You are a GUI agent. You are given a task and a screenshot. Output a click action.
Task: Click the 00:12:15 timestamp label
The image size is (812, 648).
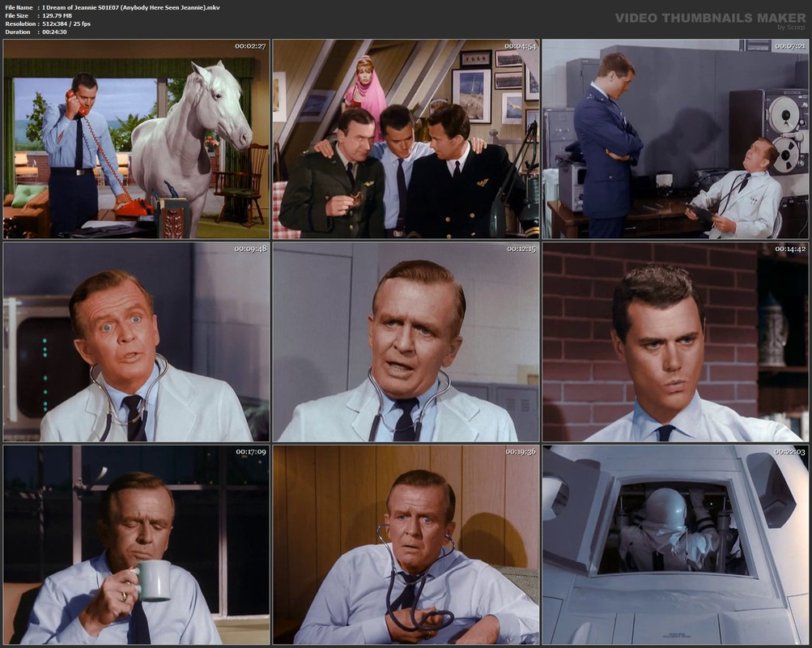pyautogui.click(x=521, y=249)
